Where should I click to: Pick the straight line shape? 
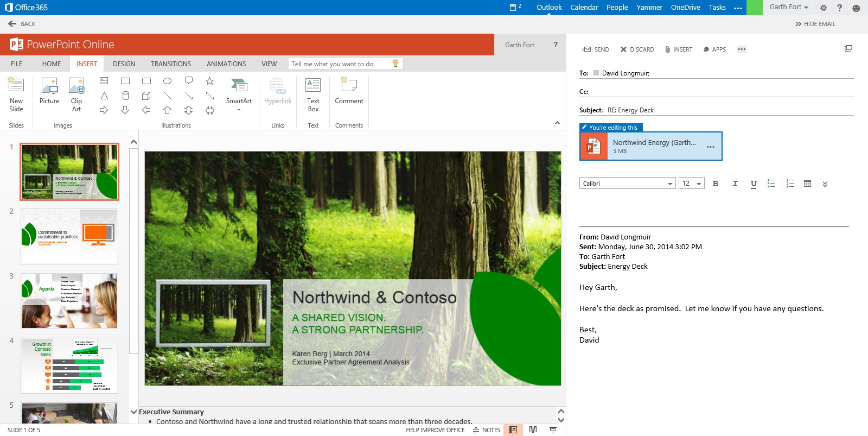click(x=168, y=96)
